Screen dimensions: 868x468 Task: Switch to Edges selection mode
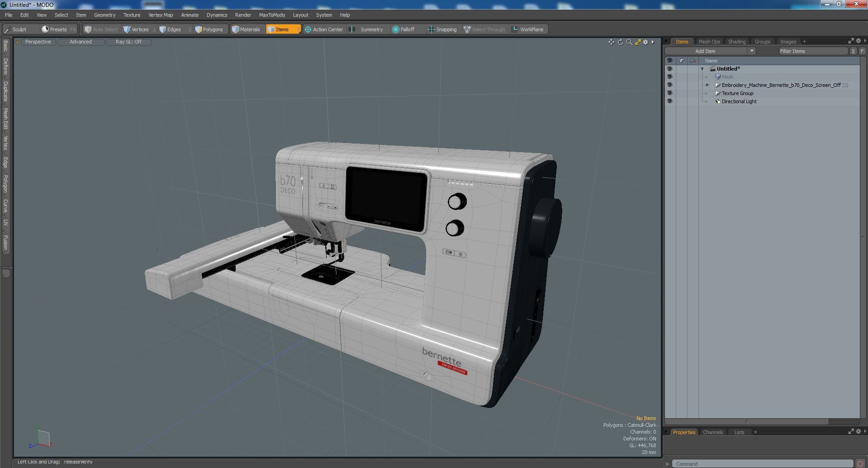click(x=175, y=29)
